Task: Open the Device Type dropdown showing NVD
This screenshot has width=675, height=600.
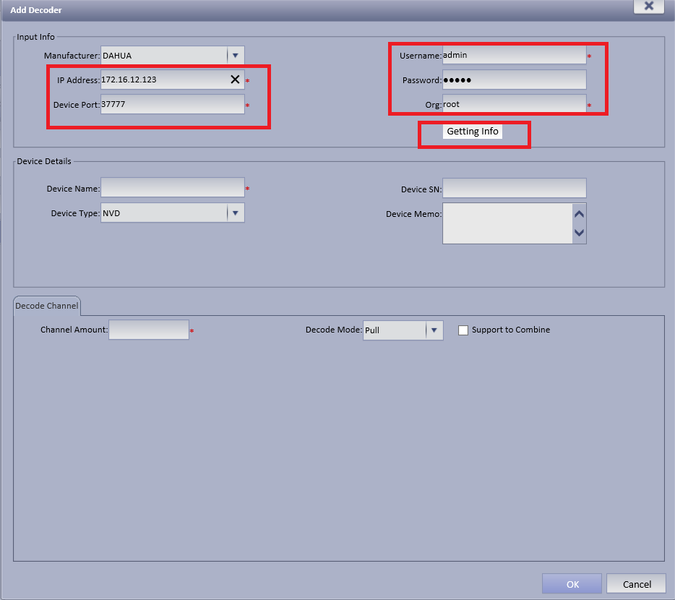Action: (x=173, y=213)
